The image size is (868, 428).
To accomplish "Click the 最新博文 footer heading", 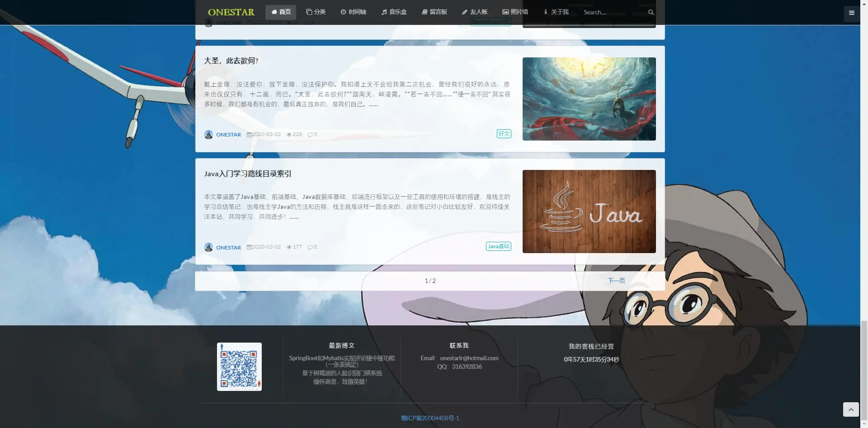I will 342,346.
